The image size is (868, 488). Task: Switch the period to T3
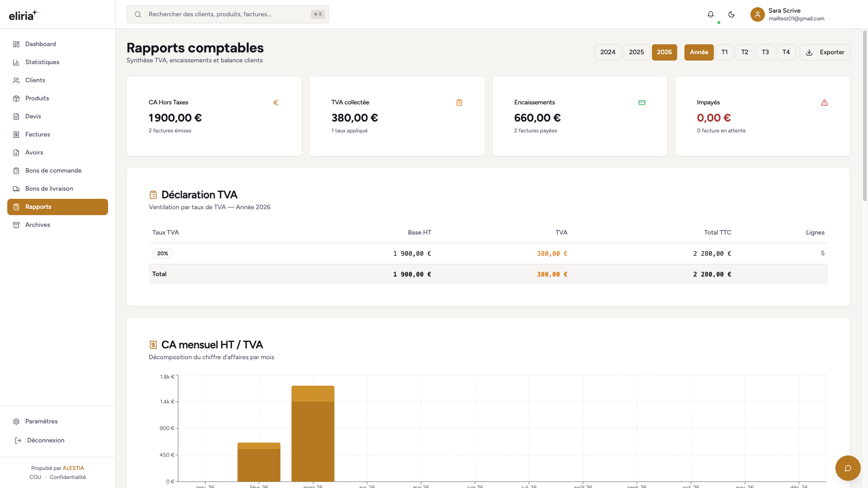click(765, 52)
